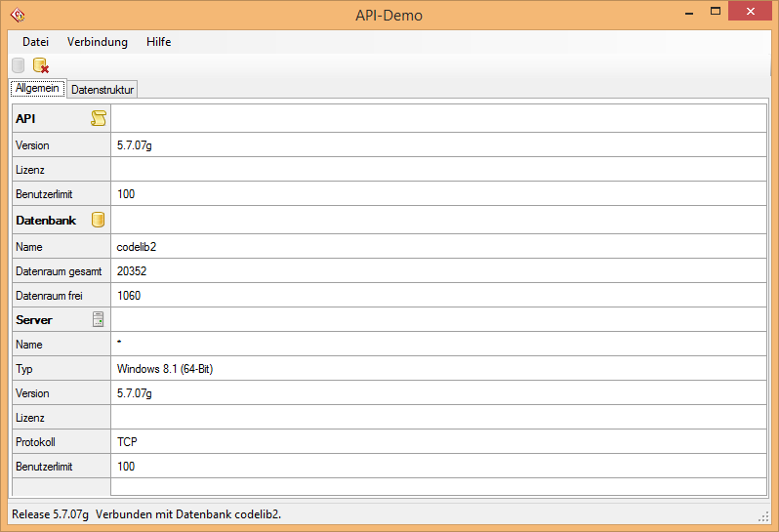This screenshot has height=532, width=779.
Task: Select the database name value codelib2
Action: coord(137,247)
